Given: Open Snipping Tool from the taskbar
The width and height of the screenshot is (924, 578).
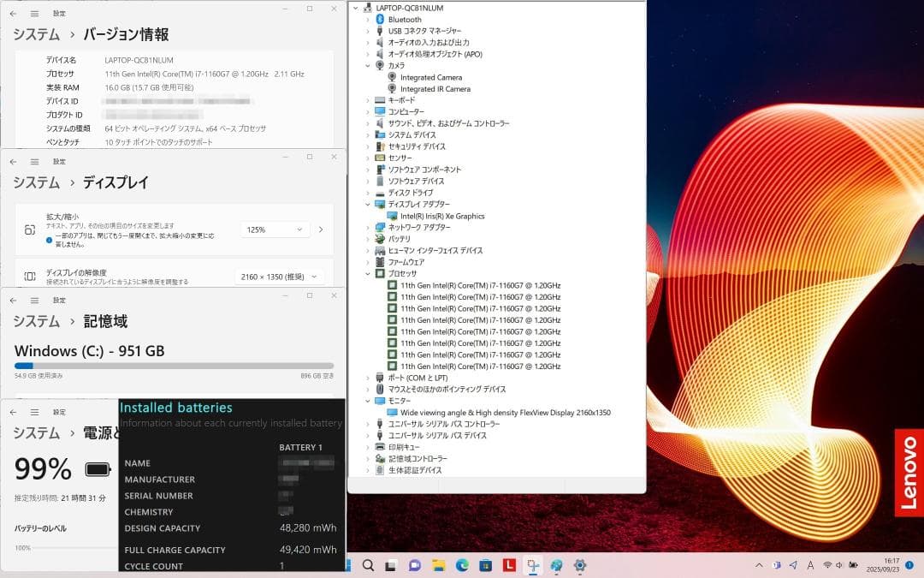Looking at the screenshot, I should (532, 566).
